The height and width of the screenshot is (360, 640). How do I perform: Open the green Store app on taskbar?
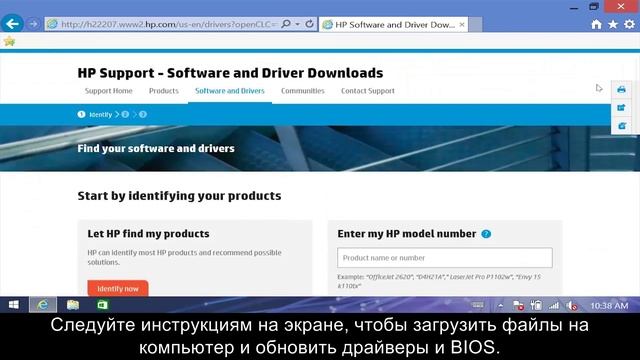[x=102, y=305]
